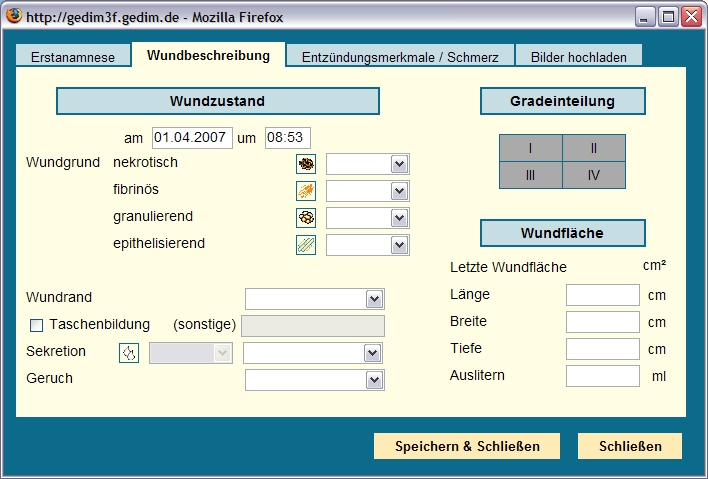Open the Bilder hochladen tab
The height and width of the screenshot is (479, 708).
(578, 57)
